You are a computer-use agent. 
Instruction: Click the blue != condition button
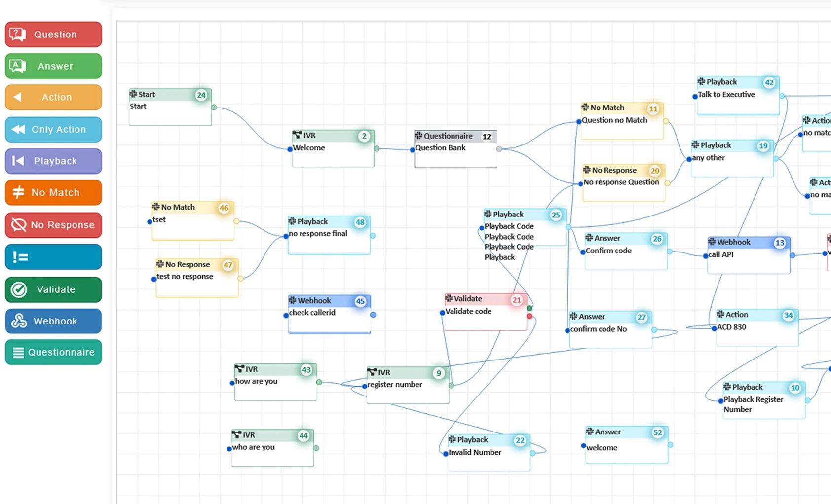(x=53, y=257)
